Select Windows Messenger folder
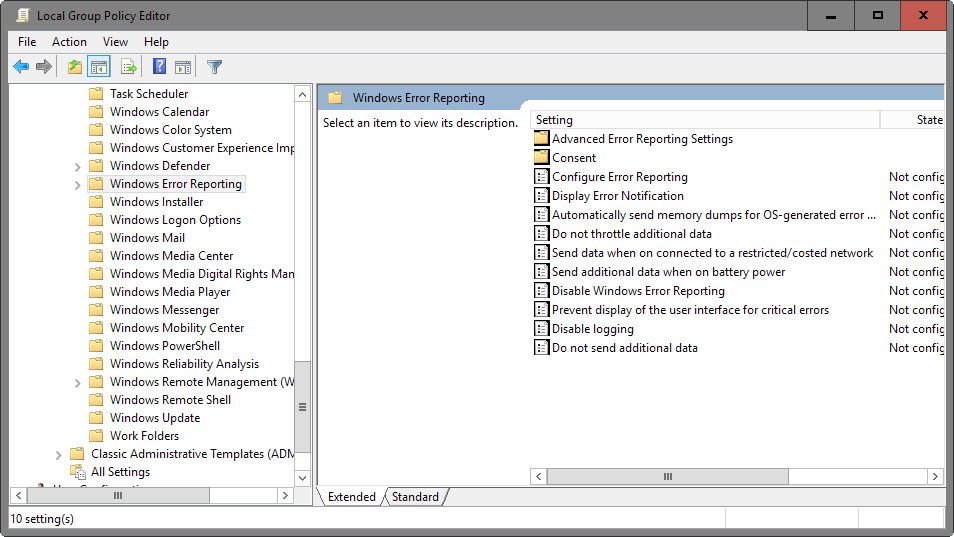Viewport: 954px width, 537px height. [164, 310]
